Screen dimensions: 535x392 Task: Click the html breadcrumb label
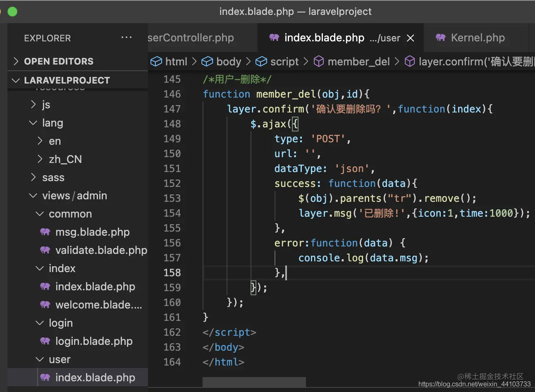tap(176, 62)
